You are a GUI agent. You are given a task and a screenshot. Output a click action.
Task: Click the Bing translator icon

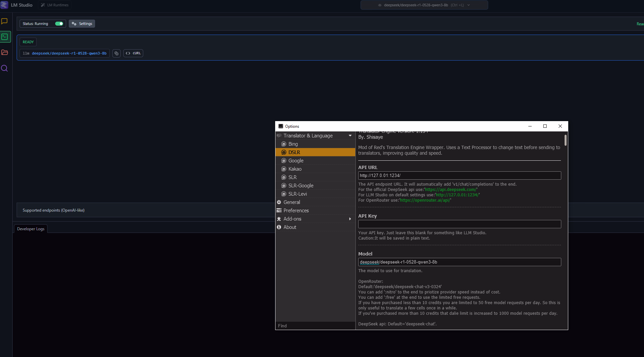[x=284, y=144]
